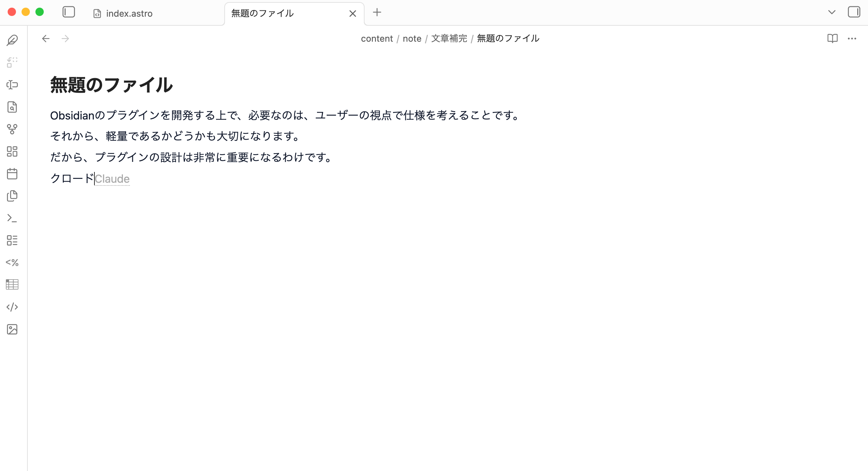The height and width of the screenshot is (471, 868).
Task: Navigate forward with the right arrow
Action: [x=65, y=39]
